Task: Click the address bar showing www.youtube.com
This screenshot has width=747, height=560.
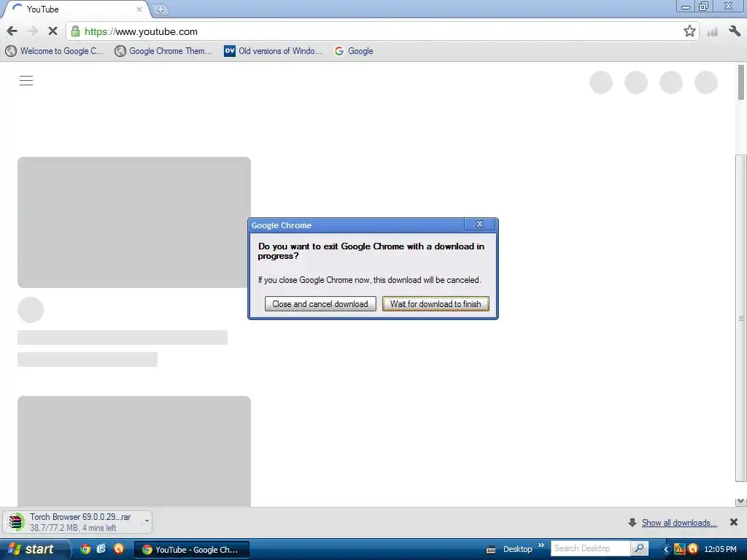Action: coord(381,31)
